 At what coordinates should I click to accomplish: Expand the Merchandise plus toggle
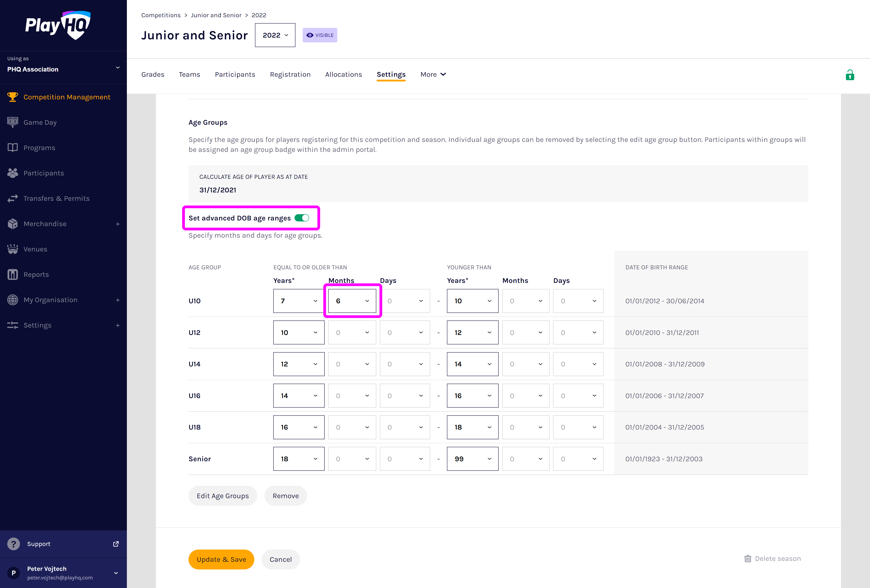pos(118,224)
